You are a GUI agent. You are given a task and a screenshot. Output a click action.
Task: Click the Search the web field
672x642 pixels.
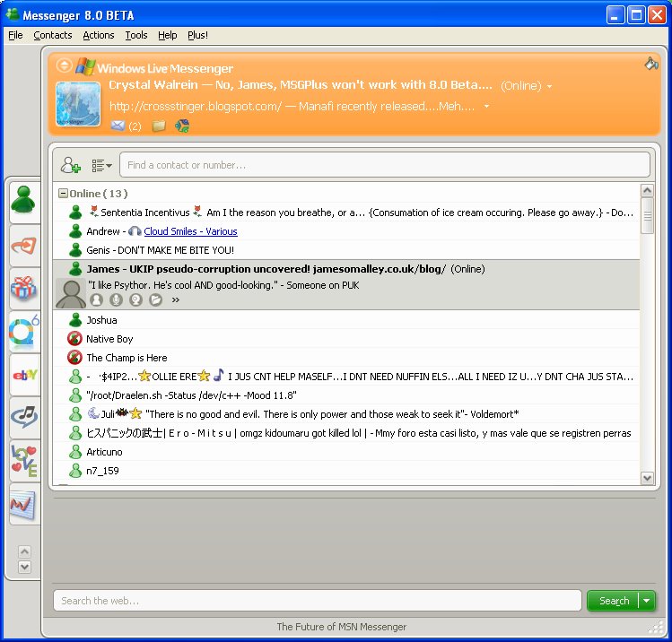[317, 601]
